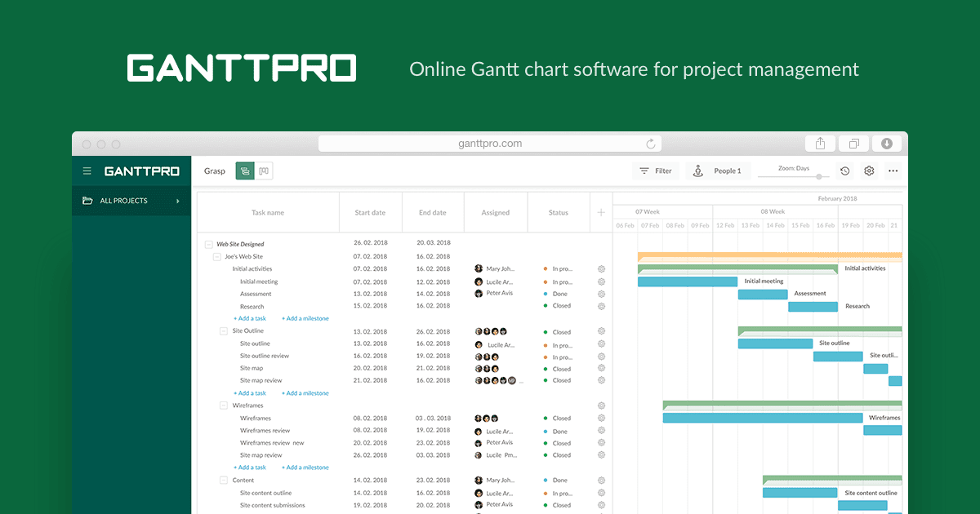Add a new column with plus icon

601,212
